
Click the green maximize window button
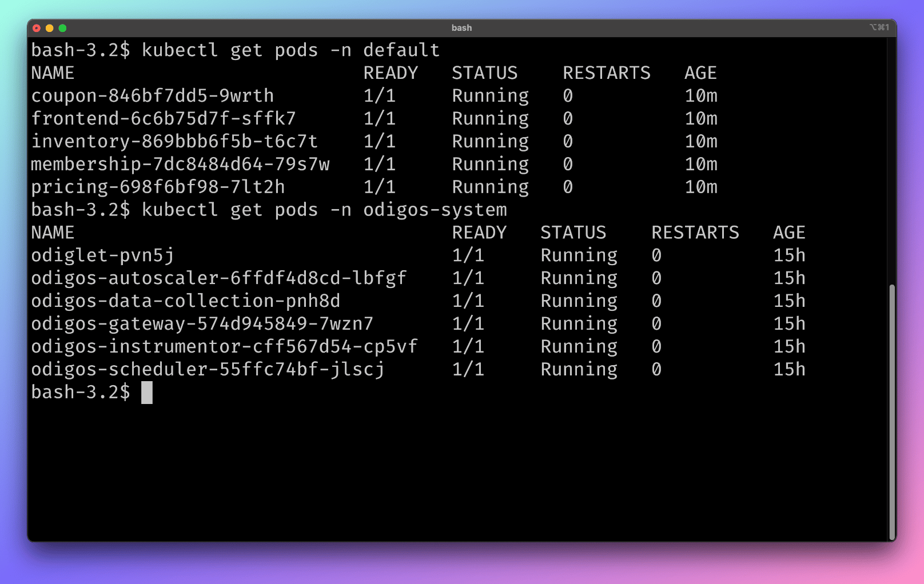pyautogui.click(x=62, y=28)
